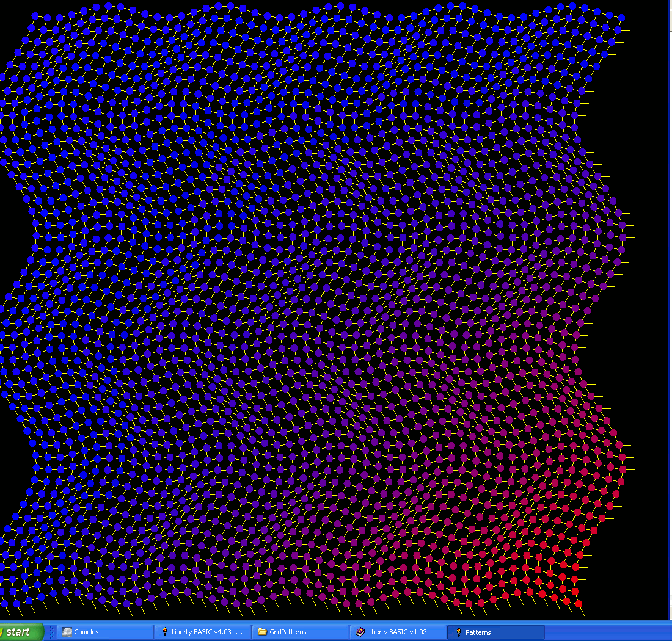Click the GridPatterns folder icon
Viewport: 672px width, 641px height.
[262, 632]
